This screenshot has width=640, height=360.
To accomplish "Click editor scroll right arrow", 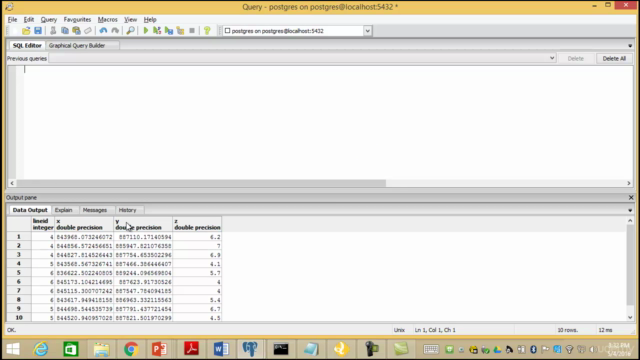I will tap(629, 183).
